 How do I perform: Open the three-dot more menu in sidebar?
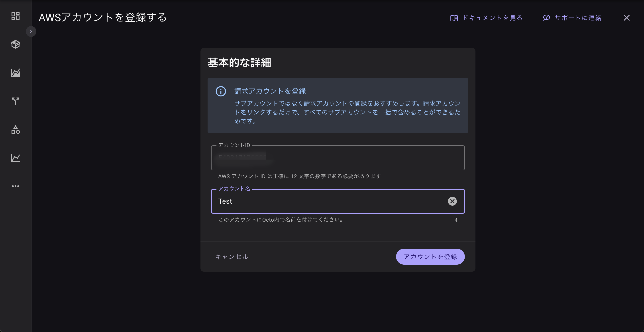(x=16, y=186)
